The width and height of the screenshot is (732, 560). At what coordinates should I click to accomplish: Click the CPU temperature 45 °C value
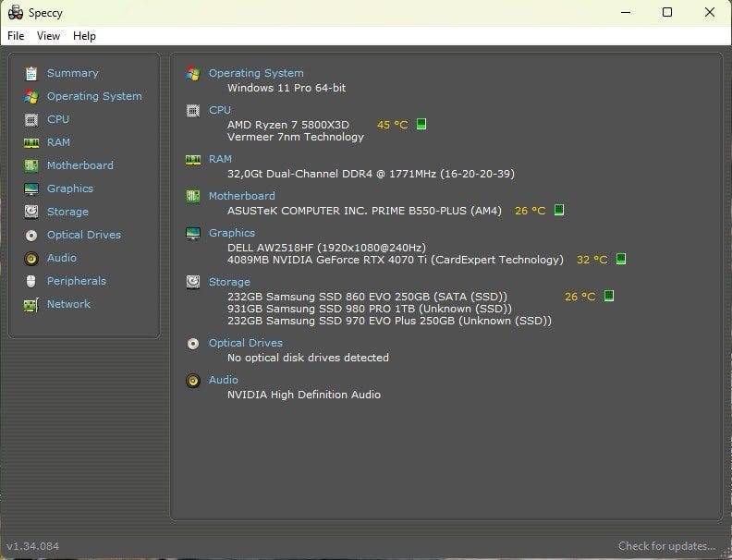(393, 125)
